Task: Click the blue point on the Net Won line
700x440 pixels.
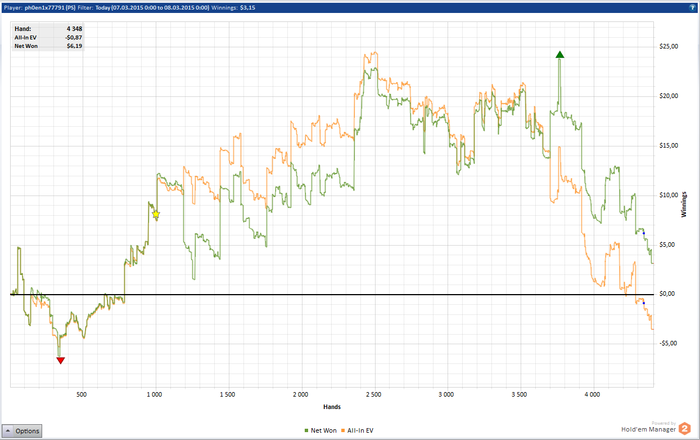Action: [643, 233]
